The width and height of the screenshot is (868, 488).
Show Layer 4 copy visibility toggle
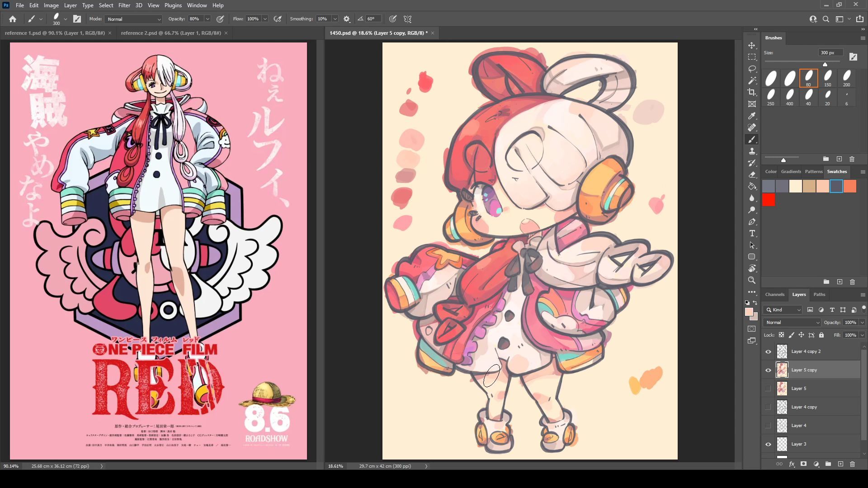coord(768,407)
